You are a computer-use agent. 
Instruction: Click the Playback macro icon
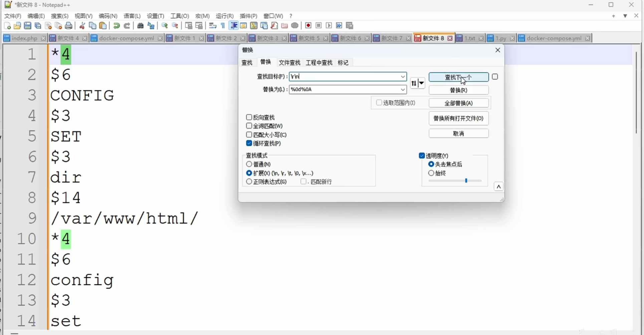coord(329,26)
